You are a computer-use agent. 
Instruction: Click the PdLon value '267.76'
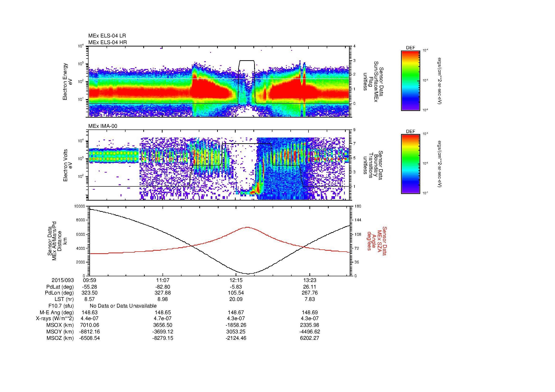(309, 293)
